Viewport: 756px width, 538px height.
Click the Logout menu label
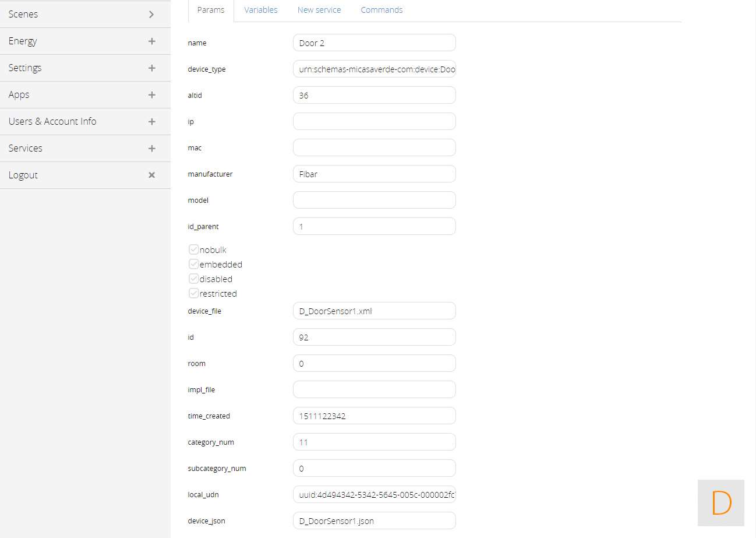(x=23, y=175)
